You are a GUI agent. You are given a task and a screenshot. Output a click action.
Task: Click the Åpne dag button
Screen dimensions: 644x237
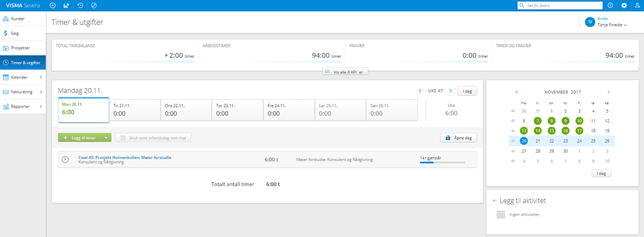[x=459, y=138]
